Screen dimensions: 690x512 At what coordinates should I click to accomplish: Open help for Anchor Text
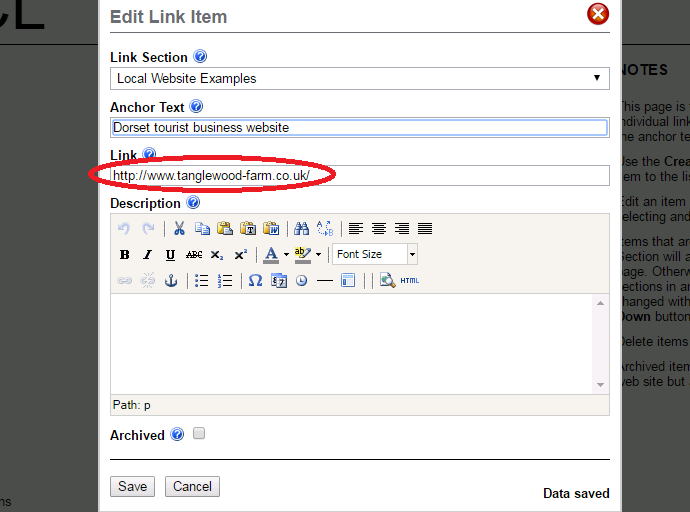point(196,106)
